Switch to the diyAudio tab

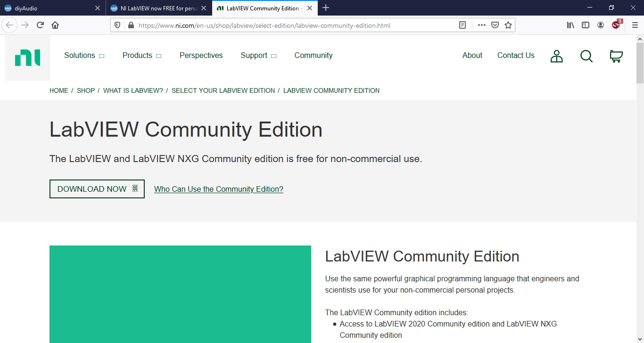click(x=53, y=8)
